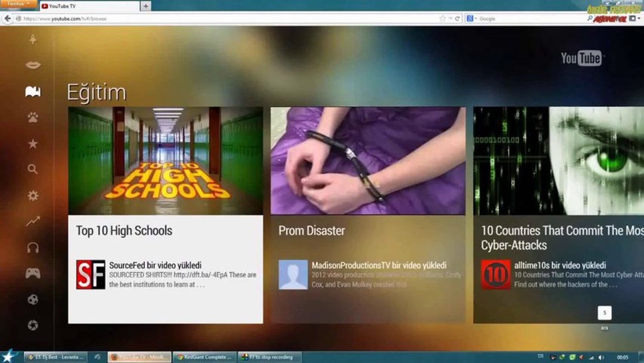This screenshot has width=644, height=363.
Task: Click the SOURCEFED SHIRTS description text
Action: [x=183, y=280]
